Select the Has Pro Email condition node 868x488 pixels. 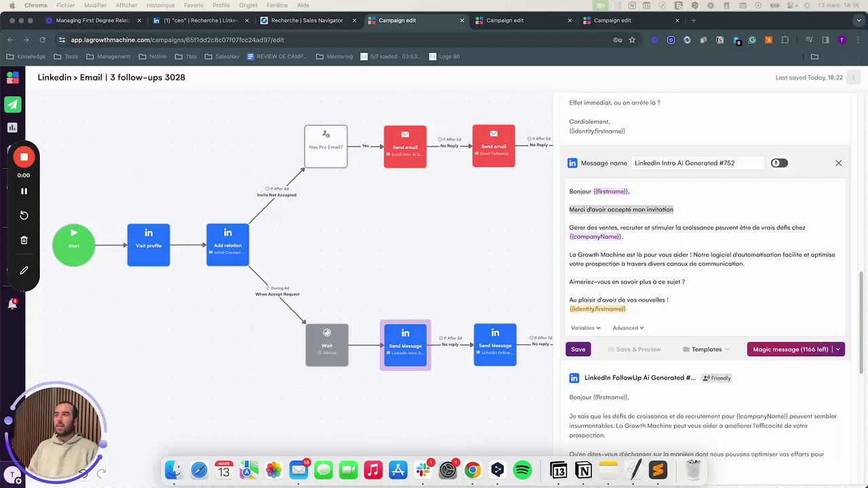326,146
